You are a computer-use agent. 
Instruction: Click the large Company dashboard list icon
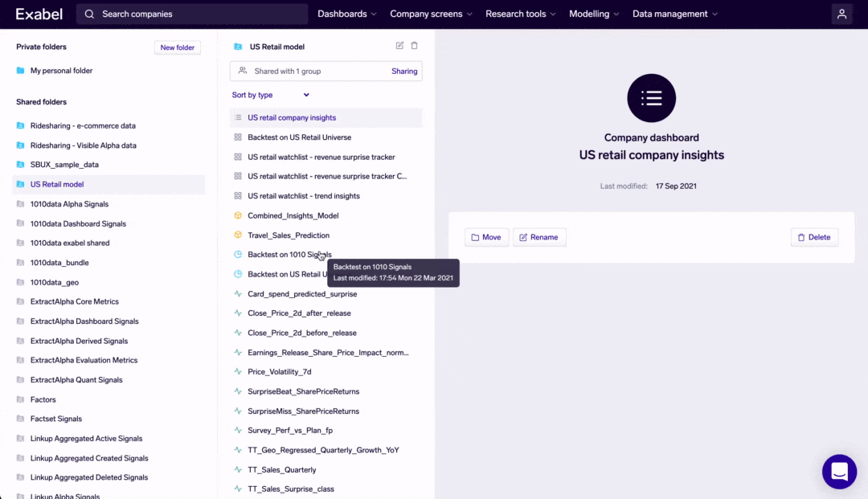pos(652,98)
